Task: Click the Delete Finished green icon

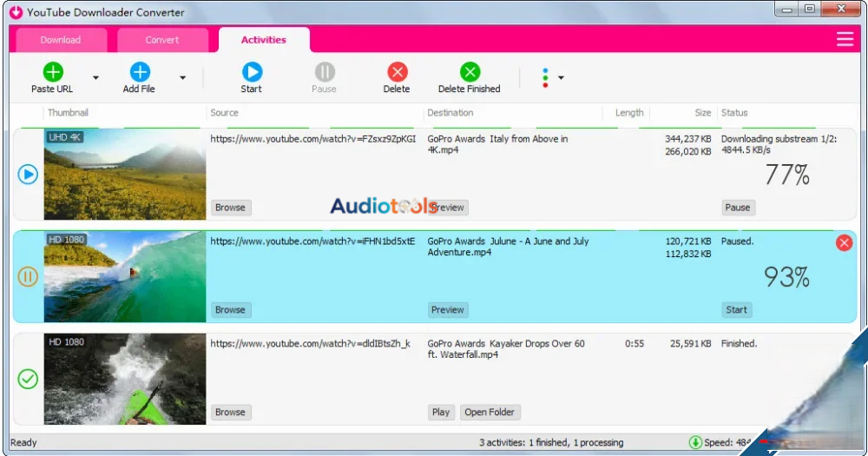Action: pos(470,72)
